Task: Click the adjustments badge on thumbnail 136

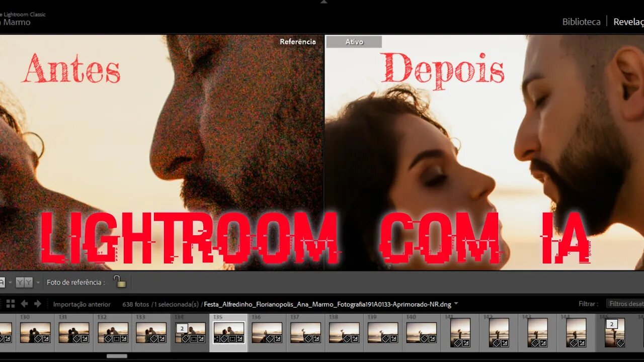Action: (x=278, y=338)
